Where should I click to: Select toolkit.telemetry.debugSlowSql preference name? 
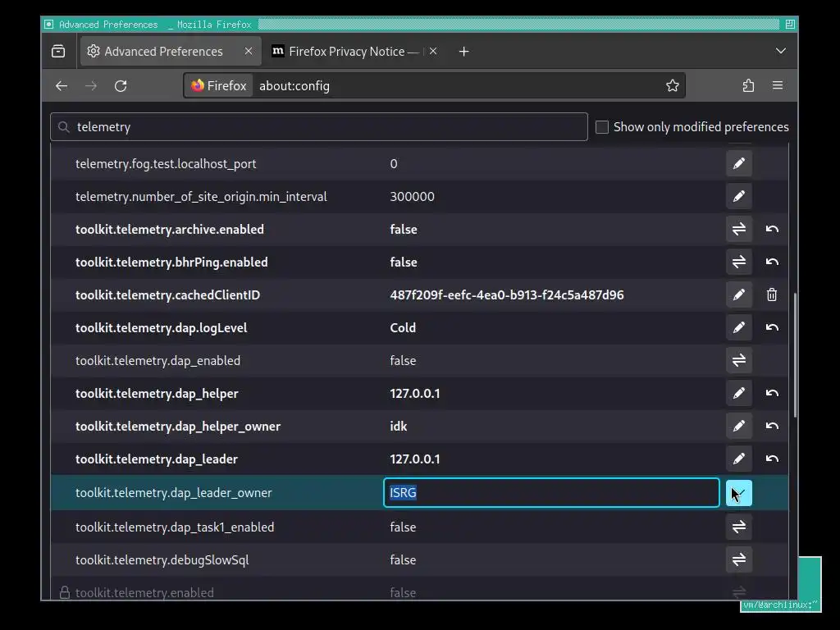[x=162, y=559]
